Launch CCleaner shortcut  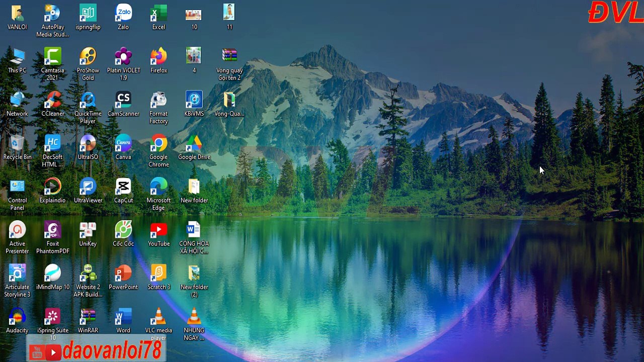pos(52,100)
